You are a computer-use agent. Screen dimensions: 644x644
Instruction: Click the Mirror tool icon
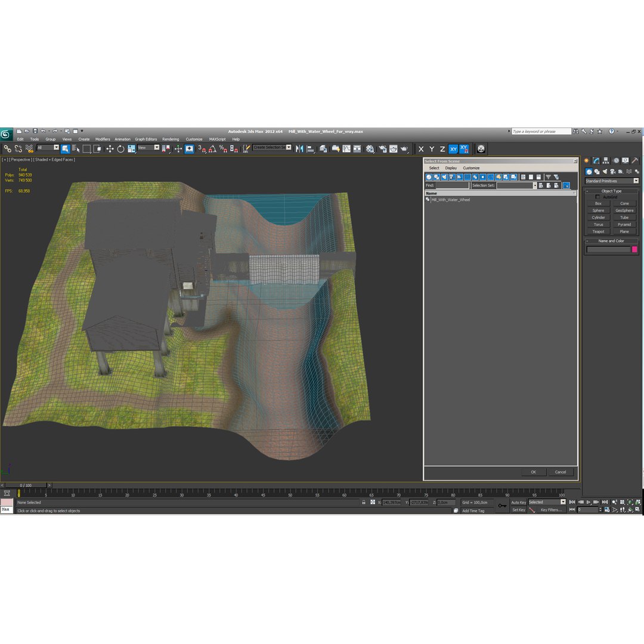point(299,149)
